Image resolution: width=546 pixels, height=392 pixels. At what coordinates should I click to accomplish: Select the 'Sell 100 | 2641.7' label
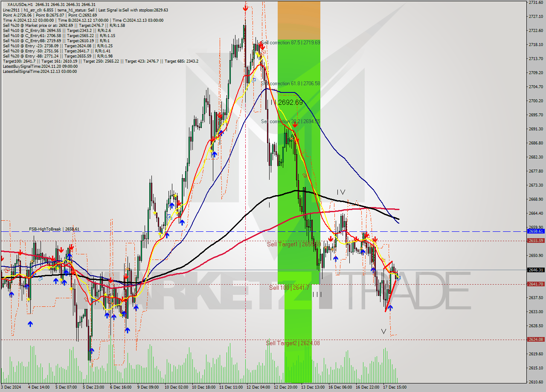pyautogui.click(x=289, y=288)
